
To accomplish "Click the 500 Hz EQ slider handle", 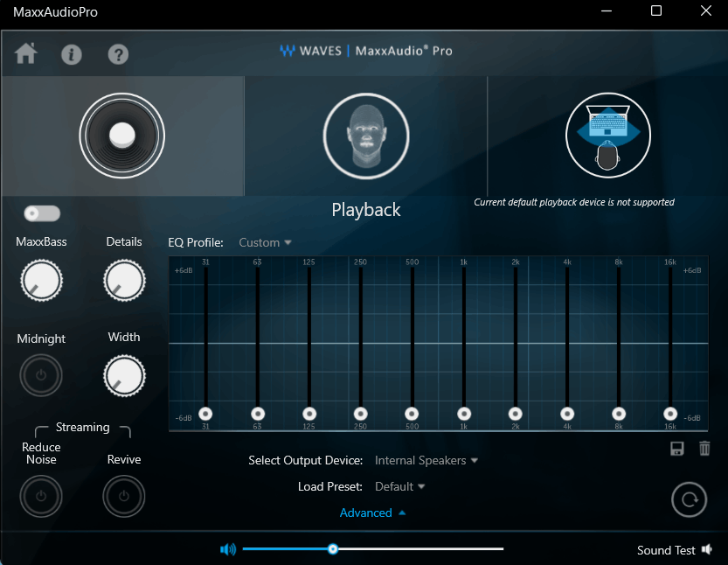I will (412, 414).
